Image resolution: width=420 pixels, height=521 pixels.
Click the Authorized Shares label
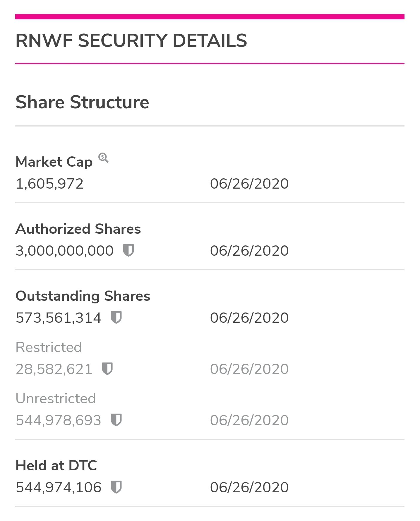coord(78,229)
